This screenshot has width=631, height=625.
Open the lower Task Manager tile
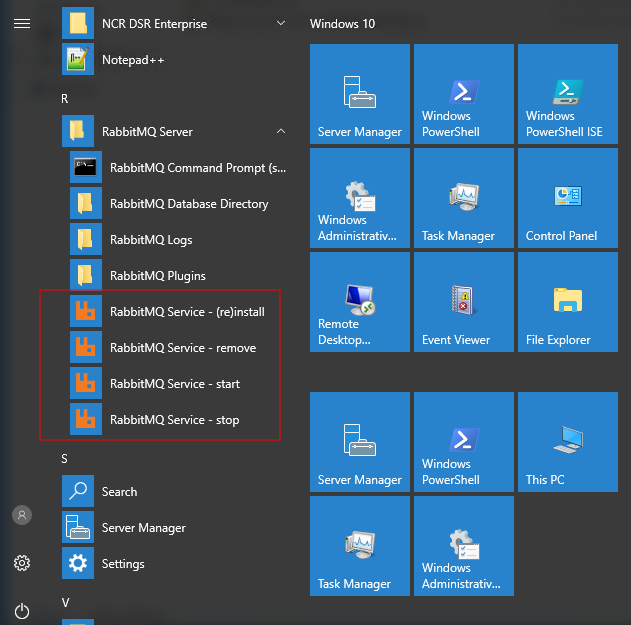click(360, 546)
